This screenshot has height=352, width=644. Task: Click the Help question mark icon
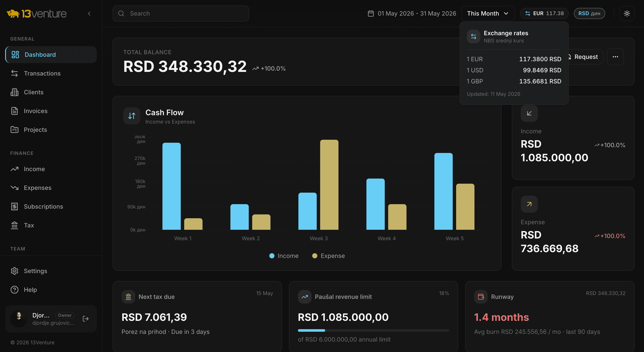15,290
